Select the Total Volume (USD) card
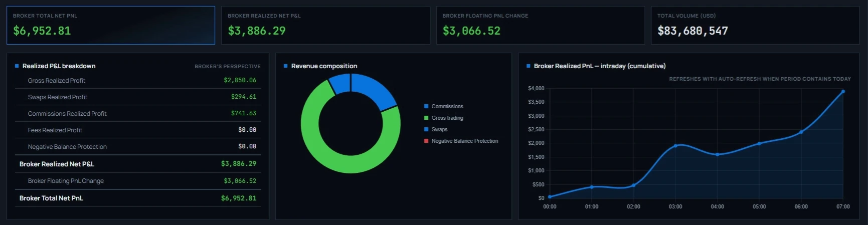 coord(755,25)
